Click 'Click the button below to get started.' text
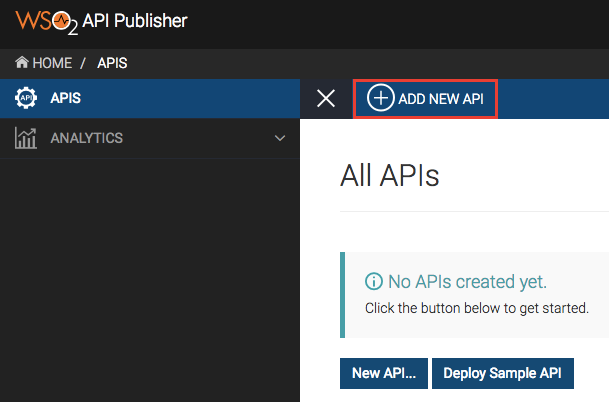Screen dimensions: 609x402 coord(477,308)
